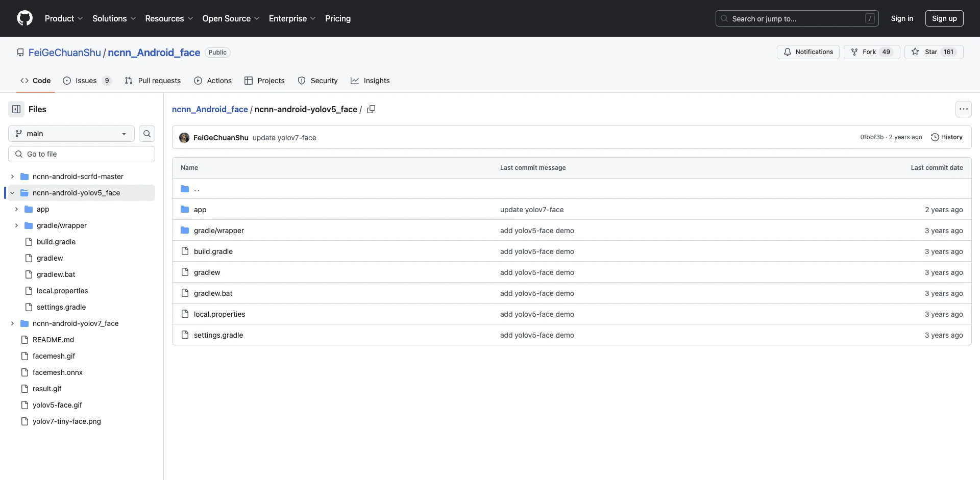Screen dimensions: 980x480
Task: Click the History clock icon
Action: tap(935, 137)
